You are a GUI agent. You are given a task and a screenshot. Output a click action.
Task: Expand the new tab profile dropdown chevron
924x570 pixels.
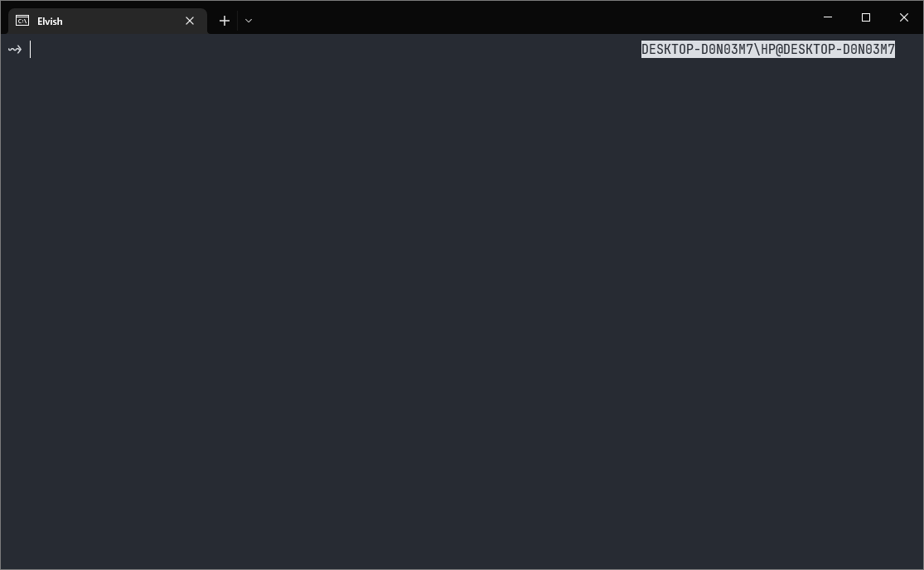(x=249, y=21)
